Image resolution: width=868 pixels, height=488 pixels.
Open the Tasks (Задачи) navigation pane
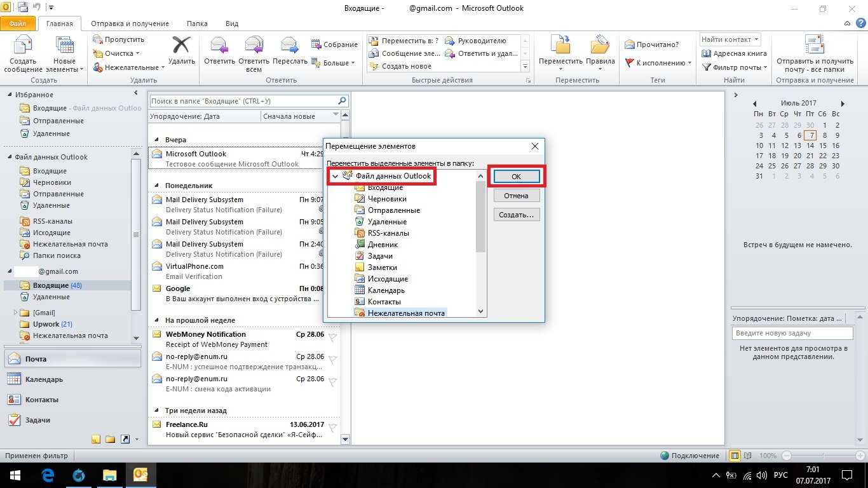(72, 420)
